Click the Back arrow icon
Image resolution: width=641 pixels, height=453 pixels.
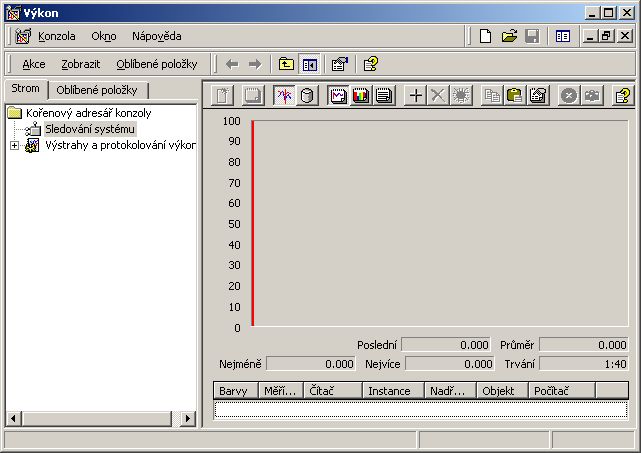pos(232,64)
